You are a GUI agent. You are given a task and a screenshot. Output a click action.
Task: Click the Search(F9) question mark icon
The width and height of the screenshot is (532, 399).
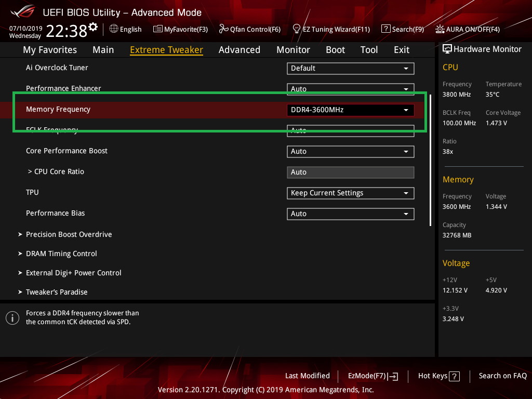tap(386, 29)
